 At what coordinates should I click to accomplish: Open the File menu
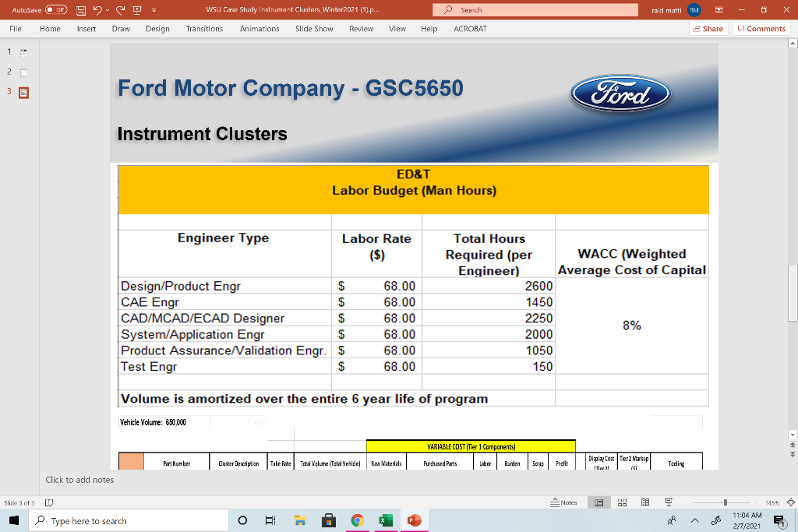16,29
